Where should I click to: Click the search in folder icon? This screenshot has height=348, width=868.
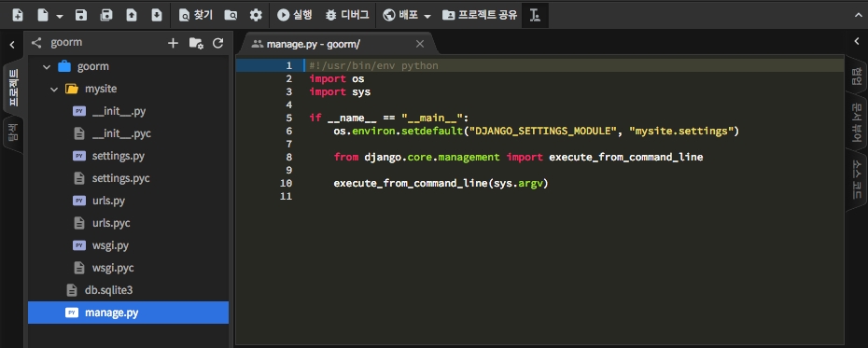(x=231, y=15)
